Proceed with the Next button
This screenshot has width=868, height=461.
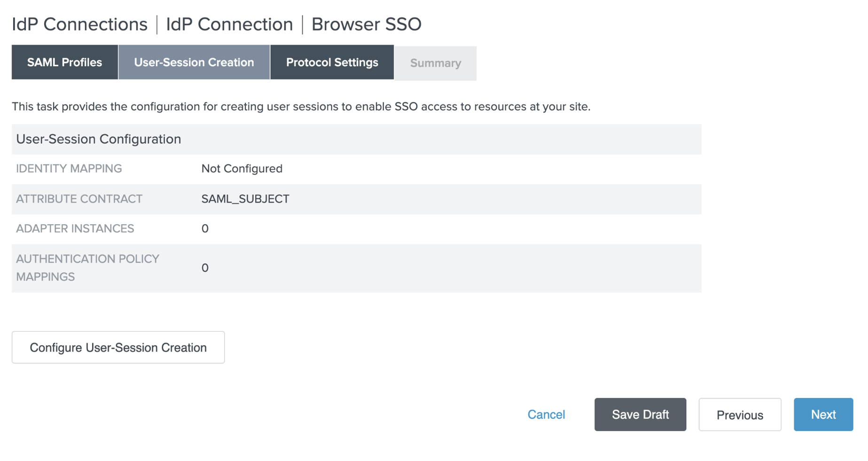point(823,414)
